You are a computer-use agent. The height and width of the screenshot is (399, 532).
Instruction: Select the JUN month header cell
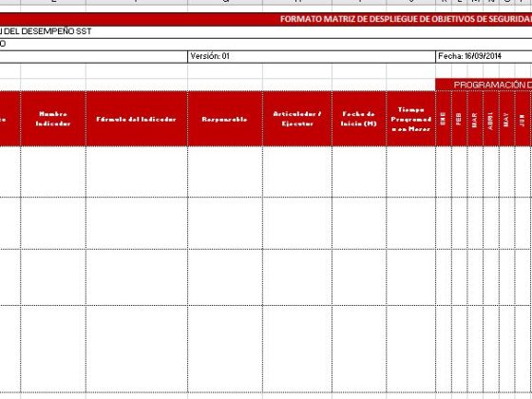click(x=522, y=119)
